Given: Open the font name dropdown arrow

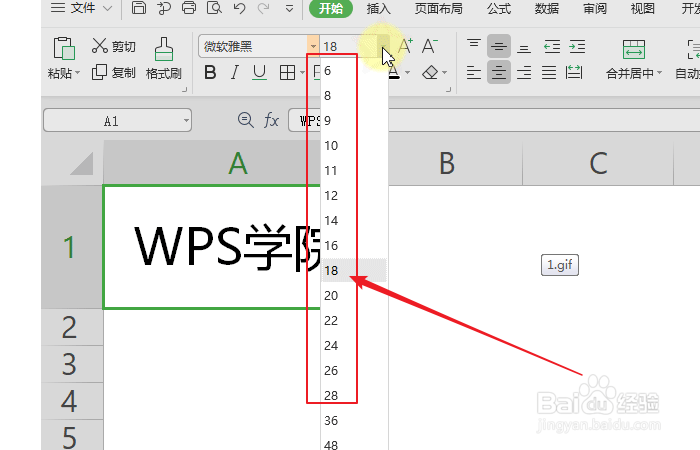Looking at the screenshot, I should (x=313, y=46).
